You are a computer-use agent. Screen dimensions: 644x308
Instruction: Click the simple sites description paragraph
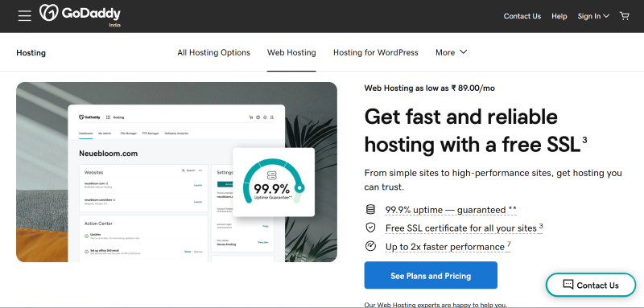493,180
